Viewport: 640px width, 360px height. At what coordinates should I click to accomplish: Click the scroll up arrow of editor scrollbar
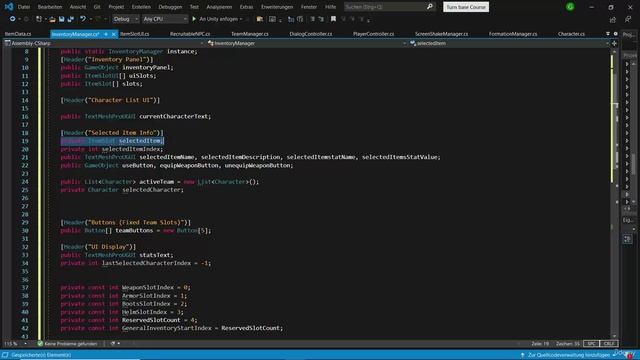coord(615,51)
